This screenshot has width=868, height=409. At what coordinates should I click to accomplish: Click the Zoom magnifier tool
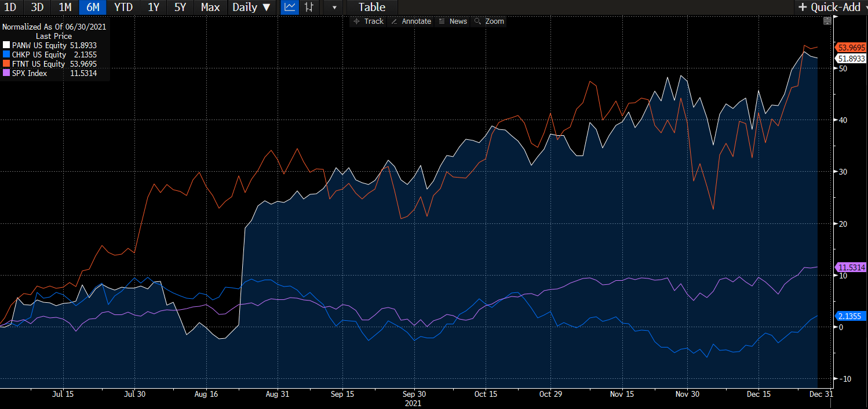(x=490, y=21)
